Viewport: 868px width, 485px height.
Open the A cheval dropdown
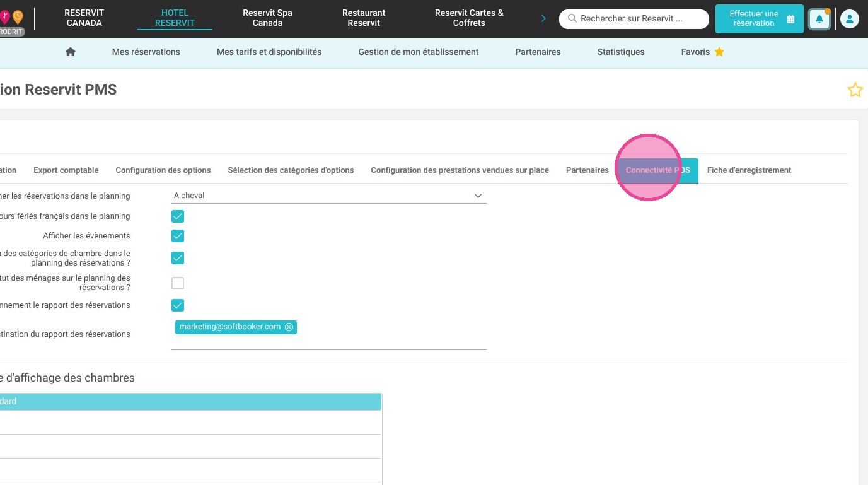tap(328, 196)
